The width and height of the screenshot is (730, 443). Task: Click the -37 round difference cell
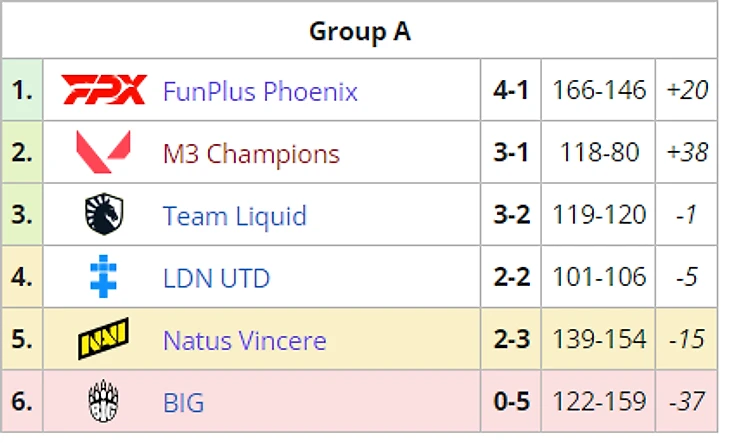[x=687, y=403]
